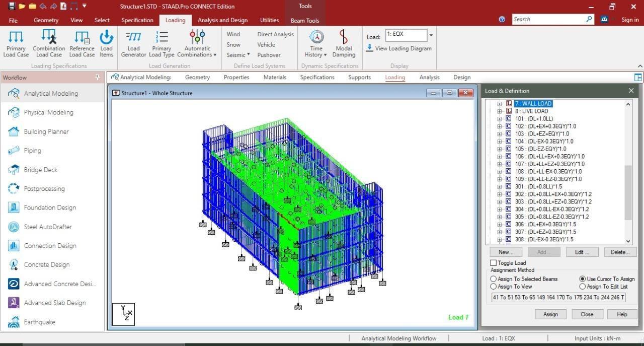Click the Delete... button

pos(620,252)
